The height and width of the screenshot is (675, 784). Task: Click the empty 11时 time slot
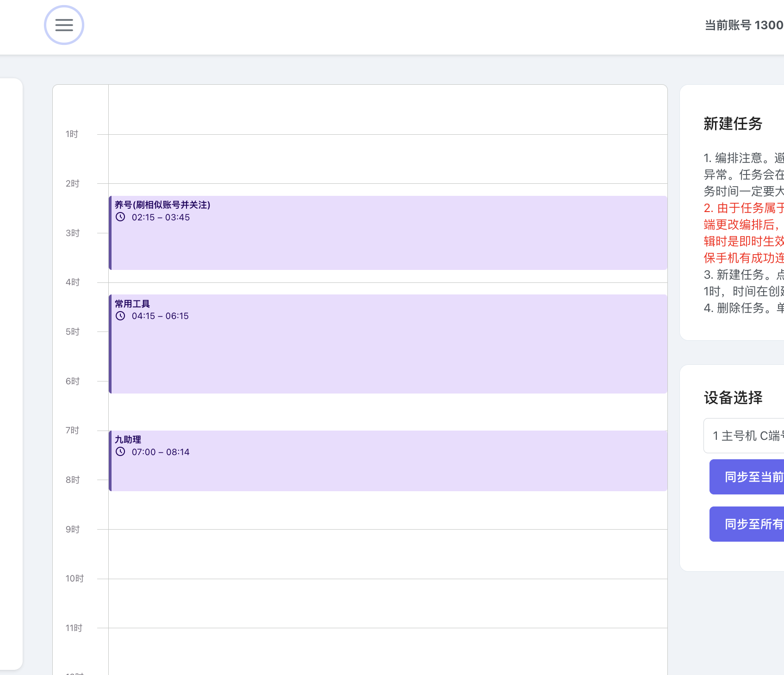click(388, 651)
